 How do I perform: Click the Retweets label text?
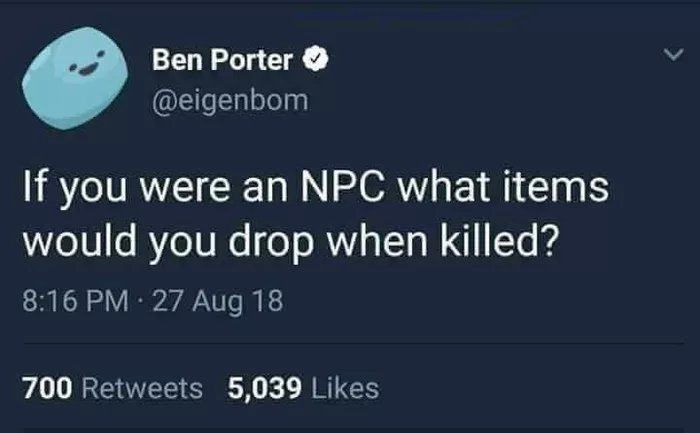pyautogui.click(x=142, y=388)
